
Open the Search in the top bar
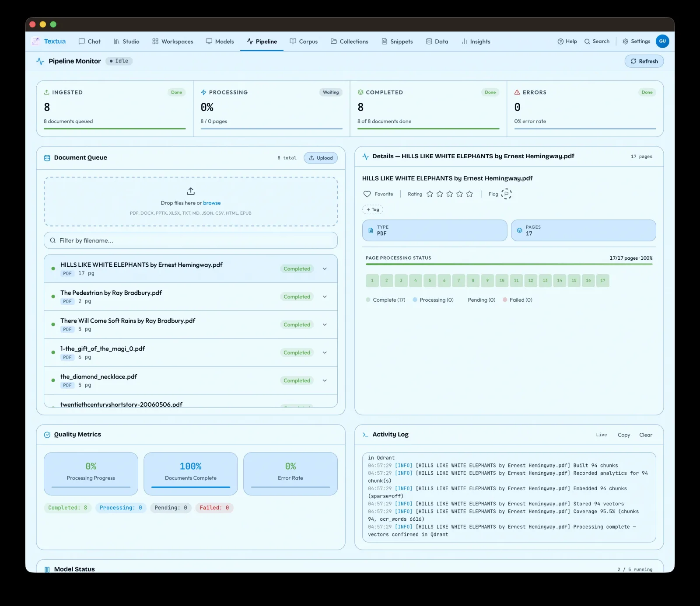tap(597, 42)
